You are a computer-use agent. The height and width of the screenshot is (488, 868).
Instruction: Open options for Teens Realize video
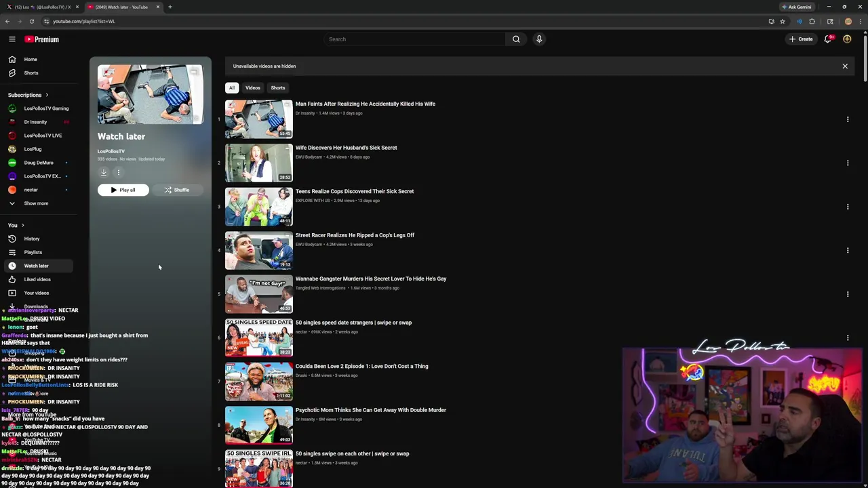848,207
